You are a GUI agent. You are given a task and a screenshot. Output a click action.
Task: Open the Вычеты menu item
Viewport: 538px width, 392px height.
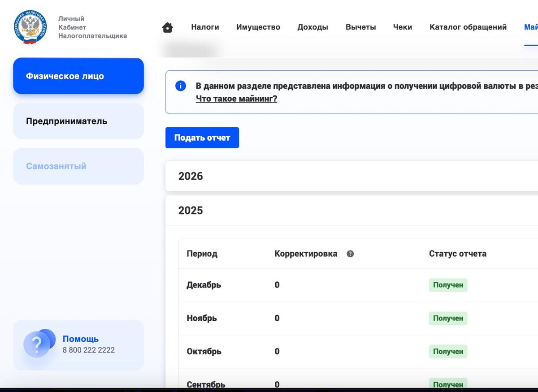(x=361, y=27)
